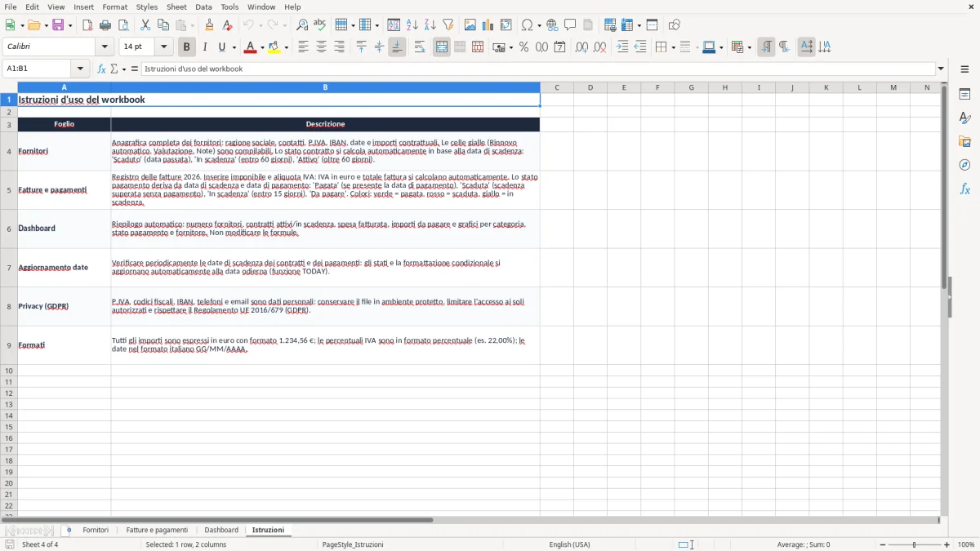Click the Clear Direct Formatting icon

pyautogui.click(x=227, y=25)
